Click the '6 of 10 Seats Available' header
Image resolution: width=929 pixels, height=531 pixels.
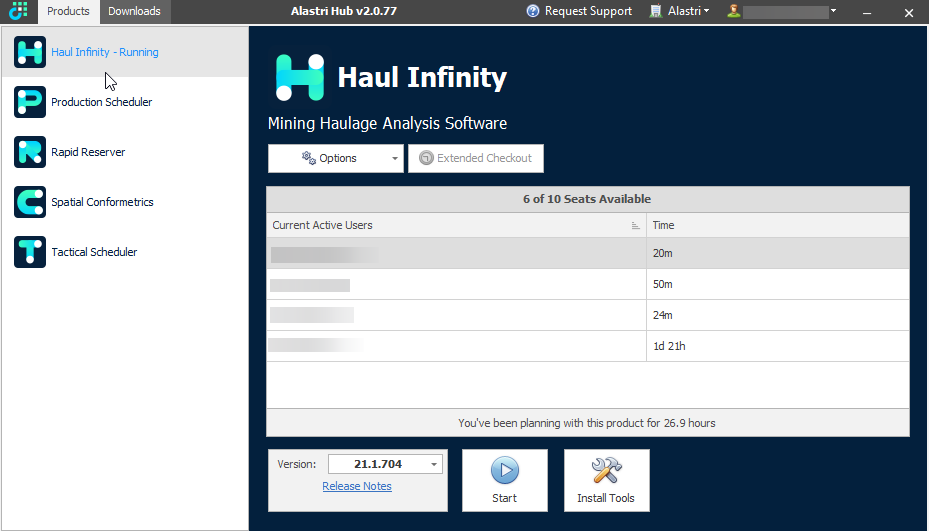[x=587, y=199]
